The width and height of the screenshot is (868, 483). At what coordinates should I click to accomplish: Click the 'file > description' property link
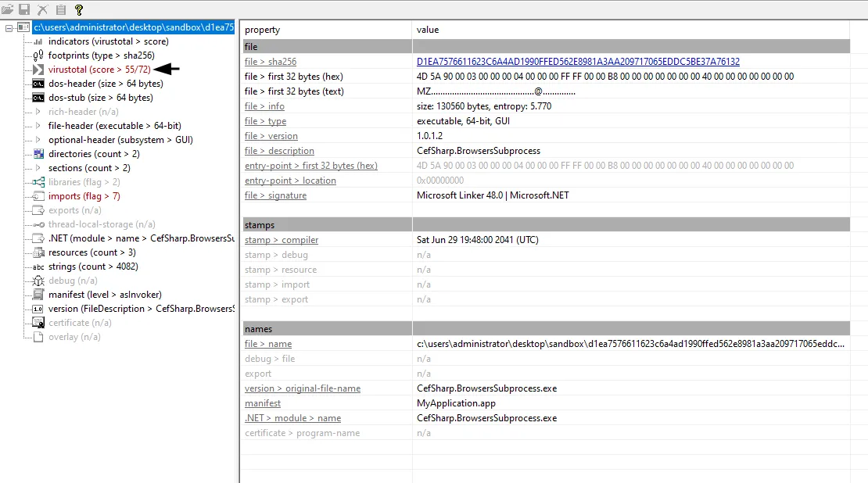[279, 151]
